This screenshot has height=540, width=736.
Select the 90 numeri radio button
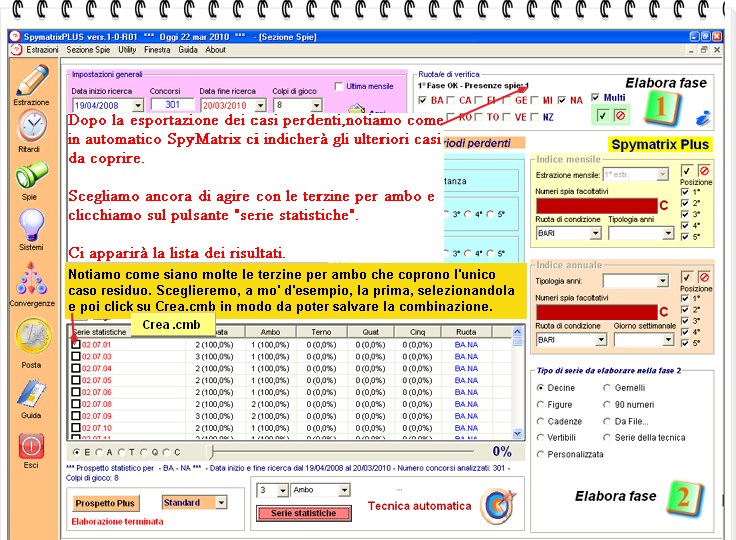(607, 405)
